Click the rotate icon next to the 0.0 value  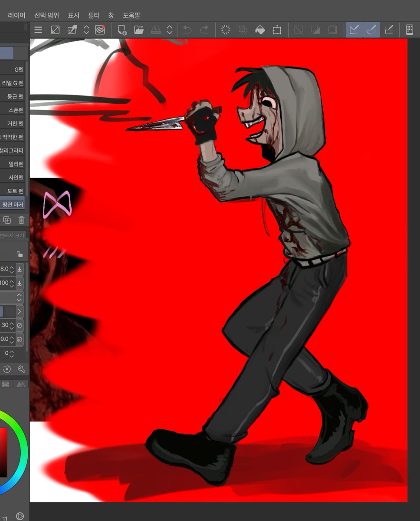click(20, 339)
